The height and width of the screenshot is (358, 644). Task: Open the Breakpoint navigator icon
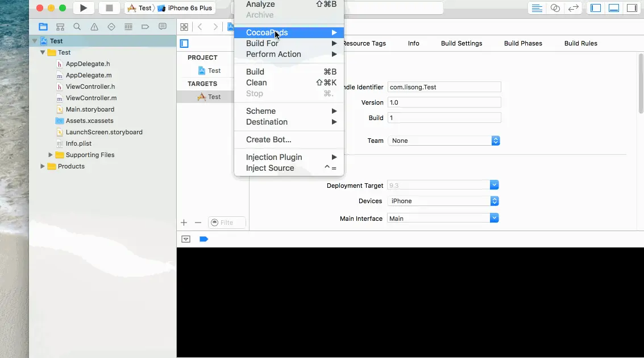[145, 27]
